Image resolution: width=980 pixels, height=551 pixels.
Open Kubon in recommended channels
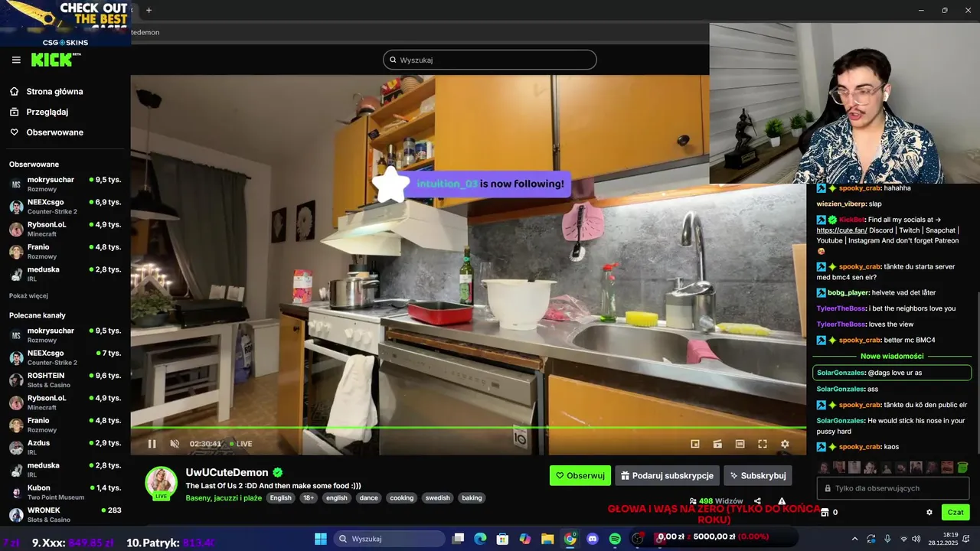pos(65,492)
